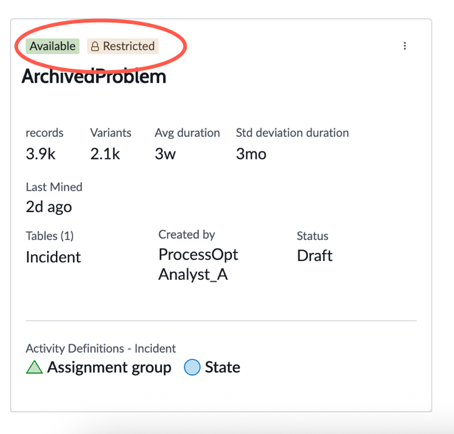Click the 3w average duration value
454x434 pixels.
pyautogui.click(x=165, y=154)
